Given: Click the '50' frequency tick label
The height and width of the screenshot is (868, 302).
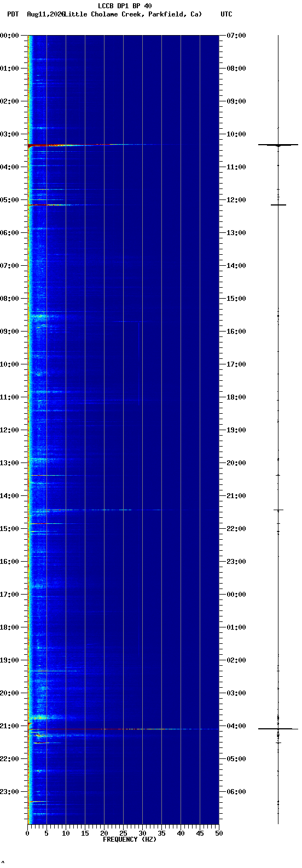Looking at the screenshot, I should (219, 833).
